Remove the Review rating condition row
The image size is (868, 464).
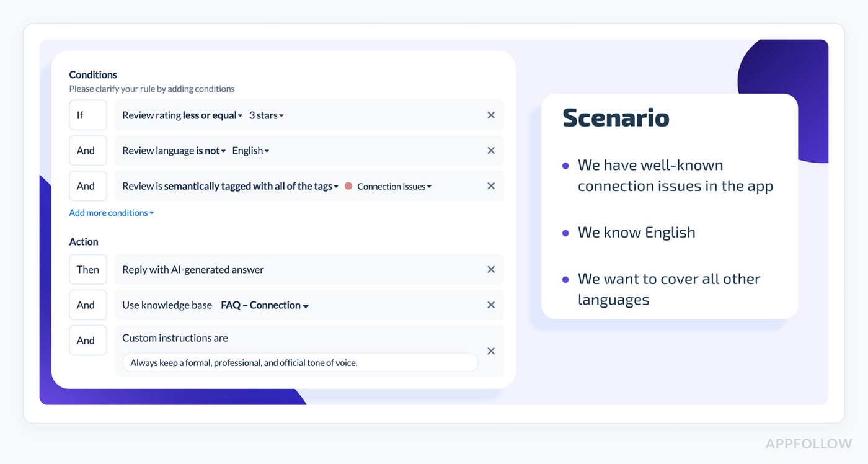[491, 115]
